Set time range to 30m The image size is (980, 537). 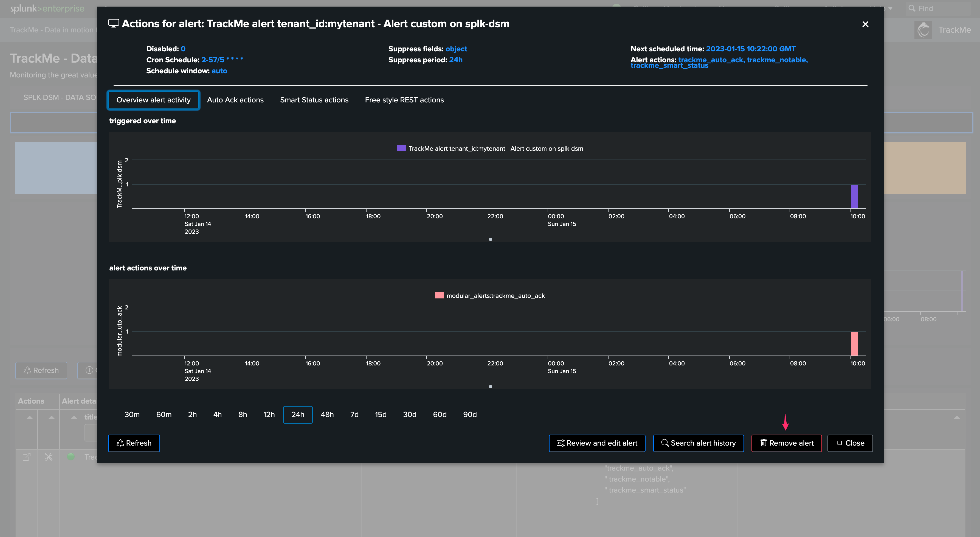(132, 415)
